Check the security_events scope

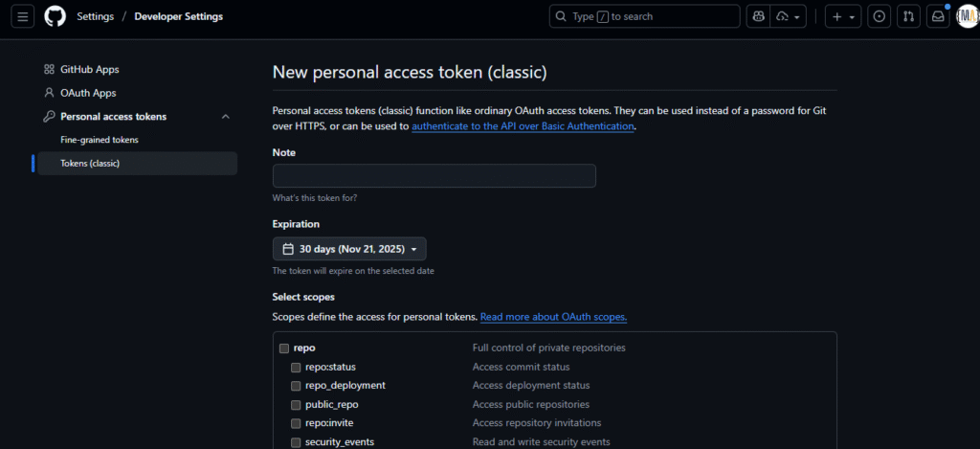[297, 442]
